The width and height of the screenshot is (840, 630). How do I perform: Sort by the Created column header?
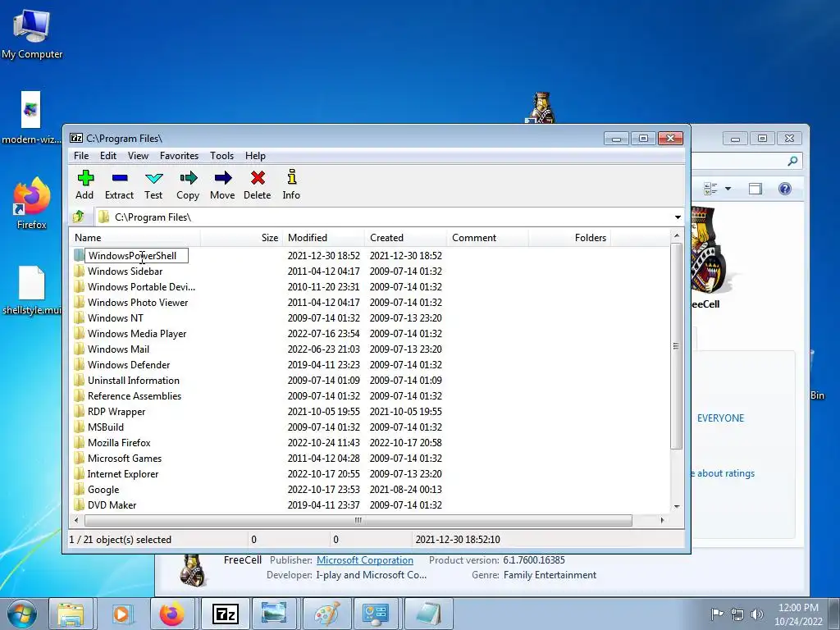click(x=406, y=237)
